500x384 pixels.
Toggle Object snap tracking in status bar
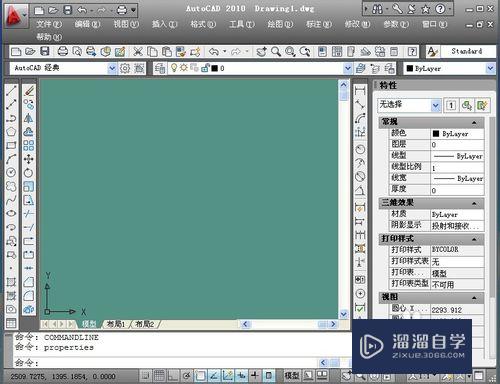(214, 376)
